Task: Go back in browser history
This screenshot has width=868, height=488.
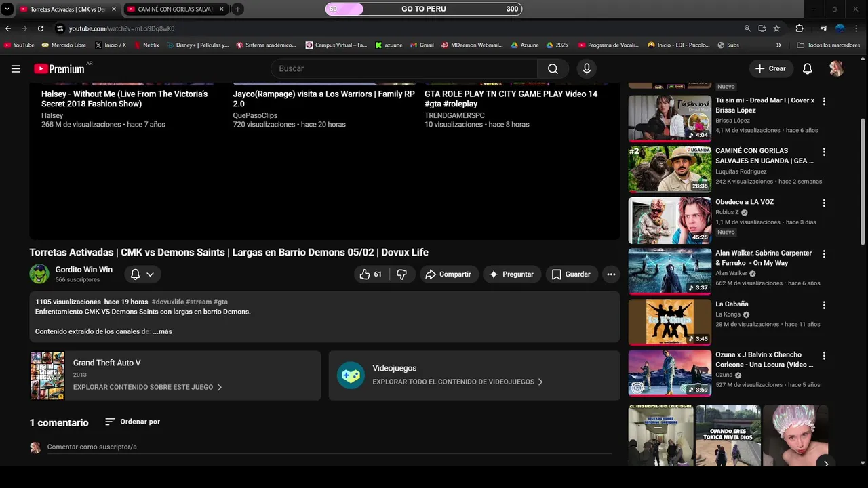Action: (8, 28)
